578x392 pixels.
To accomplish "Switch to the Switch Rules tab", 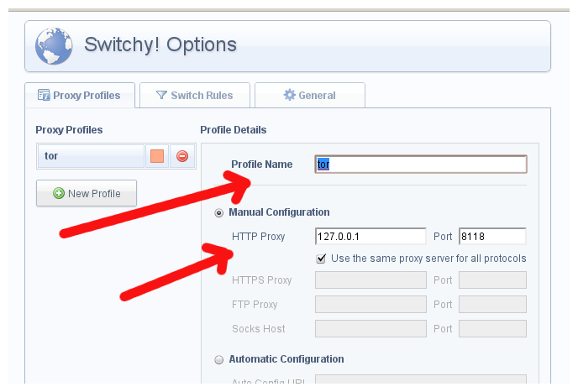I will click(x=195, y=96).
